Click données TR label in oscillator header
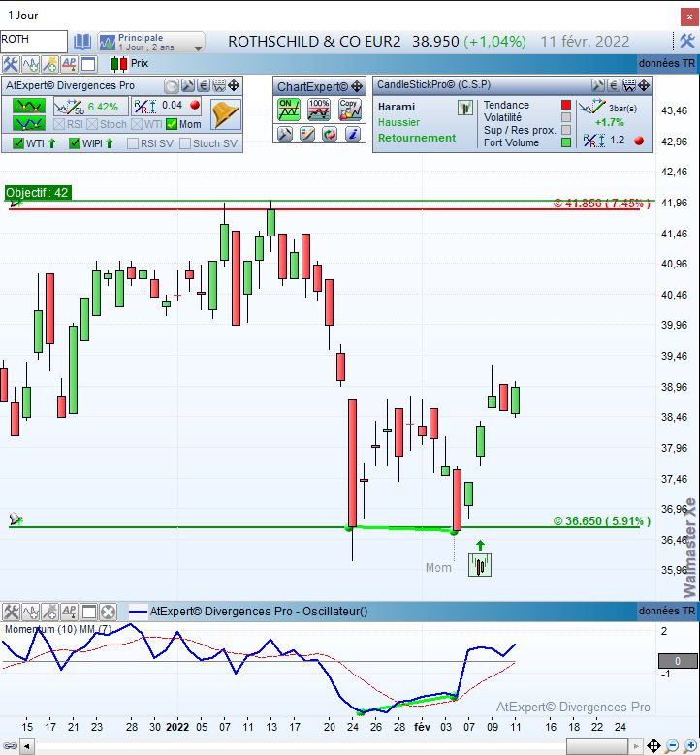 tap(667, 611)
